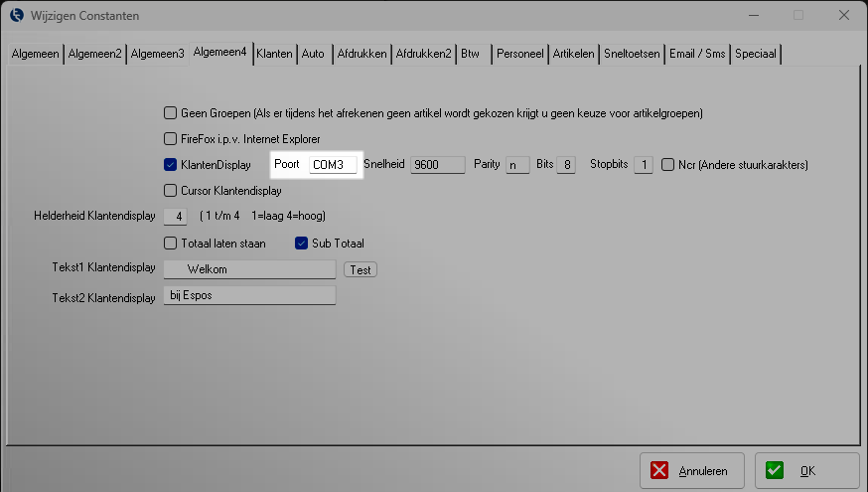Click the red X Annuleren icon
Viewport: 868px width, 492px height.
tap(661, 471)
